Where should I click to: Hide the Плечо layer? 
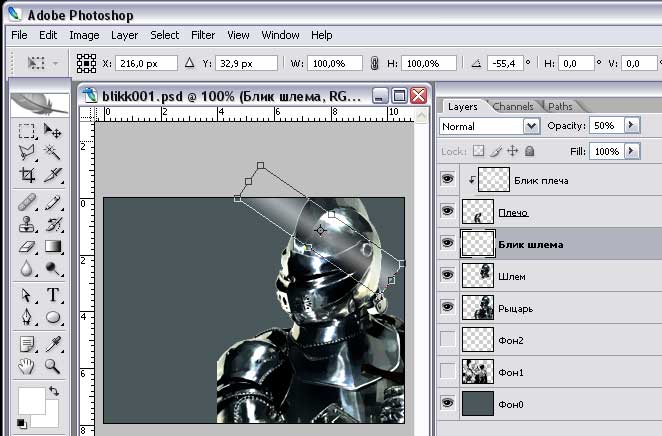point(448,211)
